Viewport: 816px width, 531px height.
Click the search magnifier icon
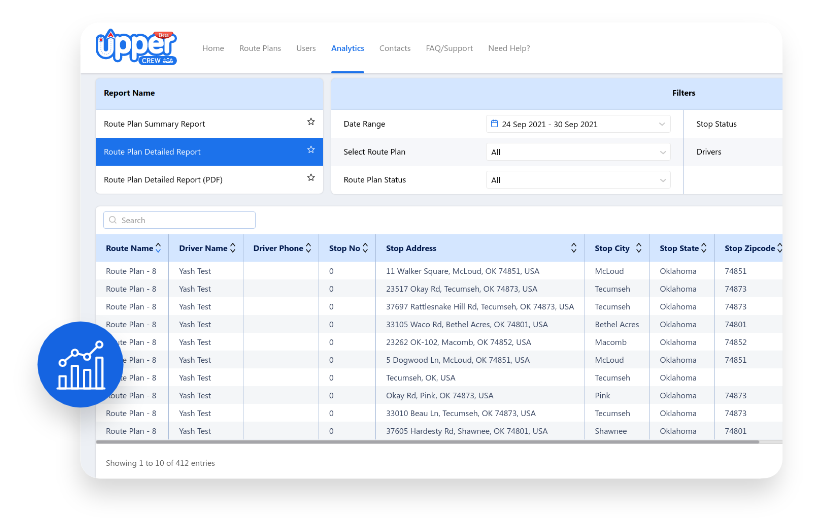pos(112,220)
